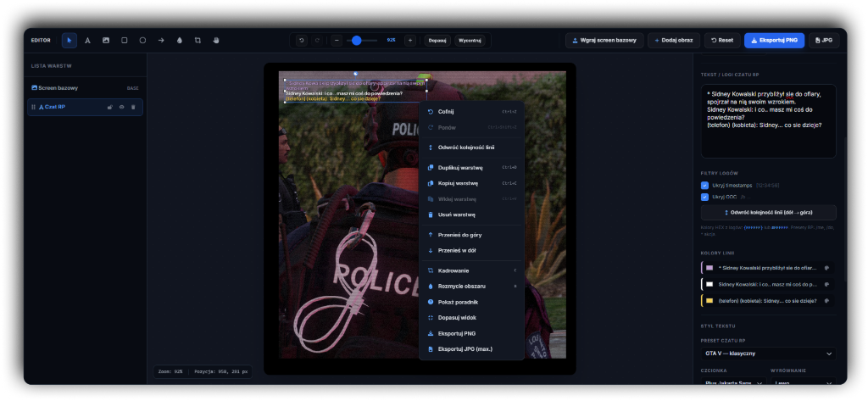Select the text tool in toolbar
This screenshot has height=401, width=868.
(x=87, y=41)
